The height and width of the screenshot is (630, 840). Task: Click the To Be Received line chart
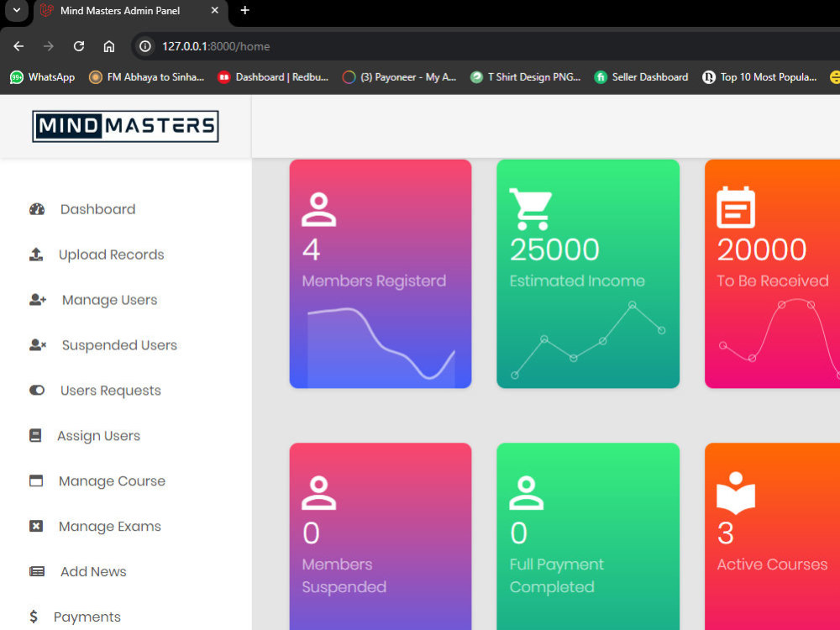780,339
